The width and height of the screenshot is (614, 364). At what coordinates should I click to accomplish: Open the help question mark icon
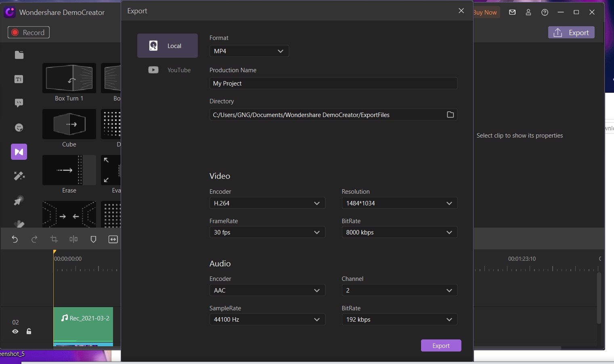545,12
